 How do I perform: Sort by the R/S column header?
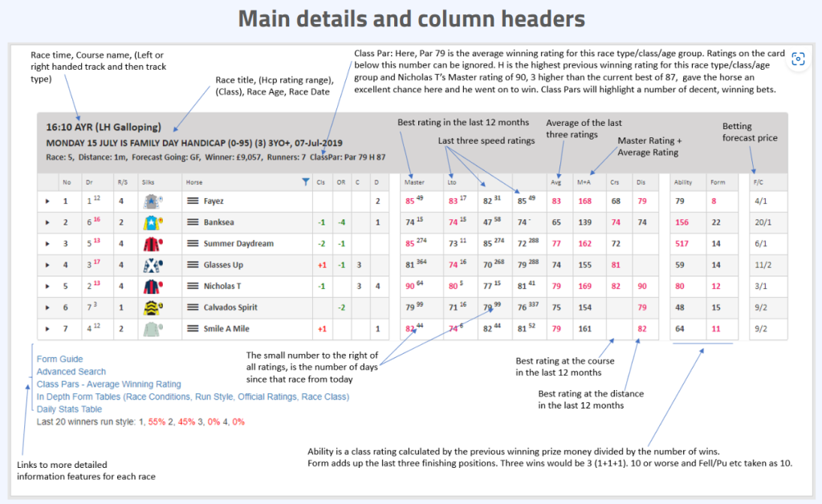tap(123, 182)
